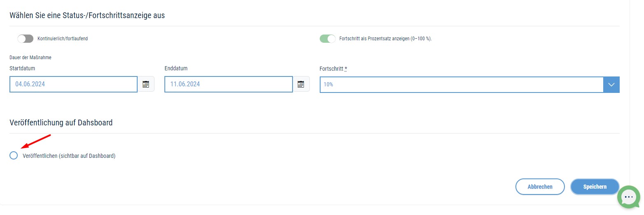The width and height of the screenshot is (644, 215).
Task: Click the Fortschritt als Prozentsatz anzeigen label
Action: 385,39
